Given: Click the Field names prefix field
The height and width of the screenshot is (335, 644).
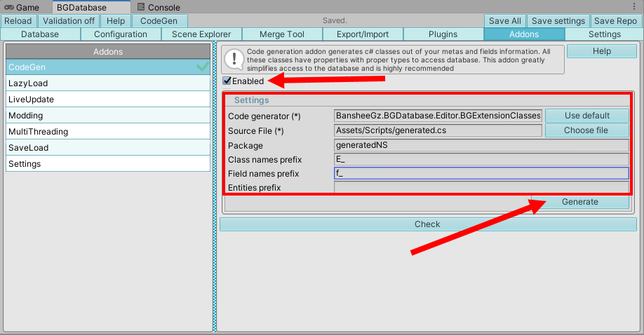Looking at the screenshot, I should [x=481, y=173].
